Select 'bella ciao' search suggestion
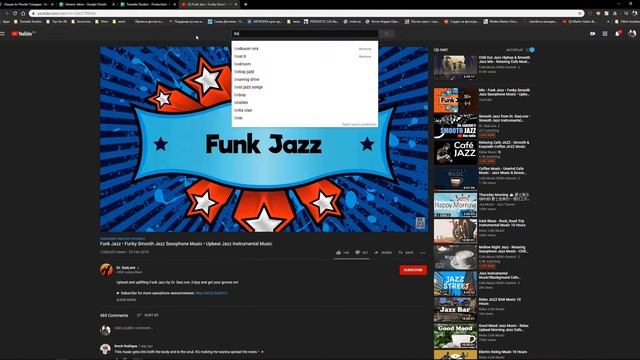The width and height of the screenshot is (640, 360). coord(304,110)
